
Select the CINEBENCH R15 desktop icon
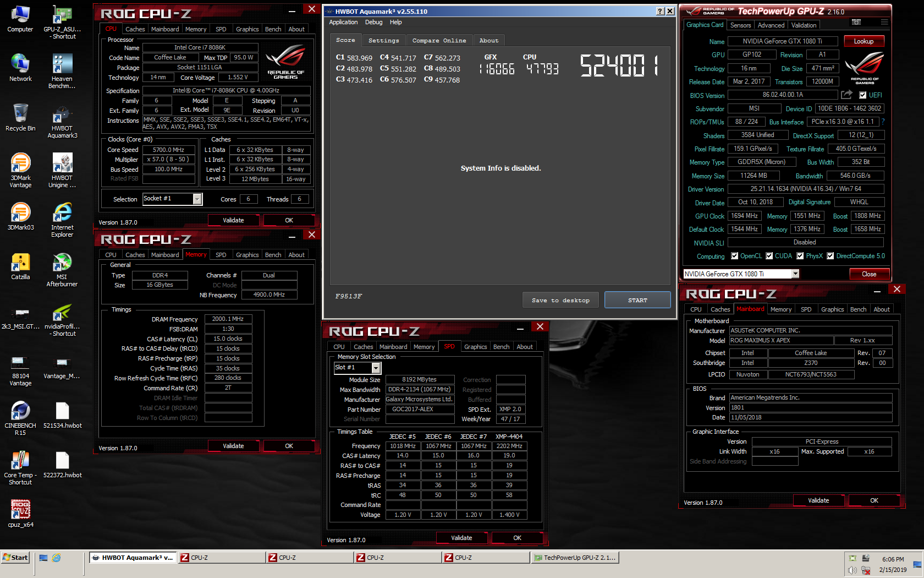click(x=20, y=418)
